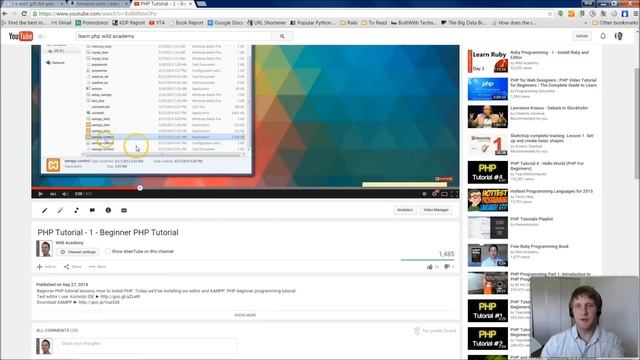Open Lawrence Krauss Debate in Stockholm video
Screen dimensions: 640x360
click(x=549, y=108)
